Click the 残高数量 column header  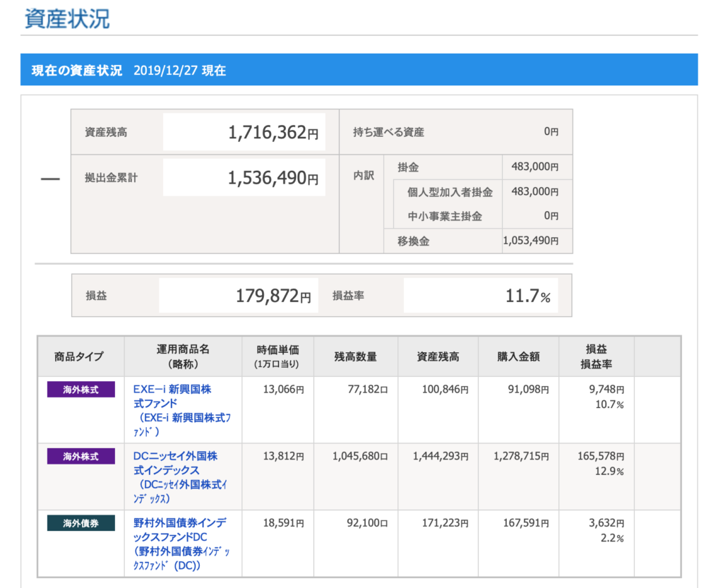tap(356, 356)
